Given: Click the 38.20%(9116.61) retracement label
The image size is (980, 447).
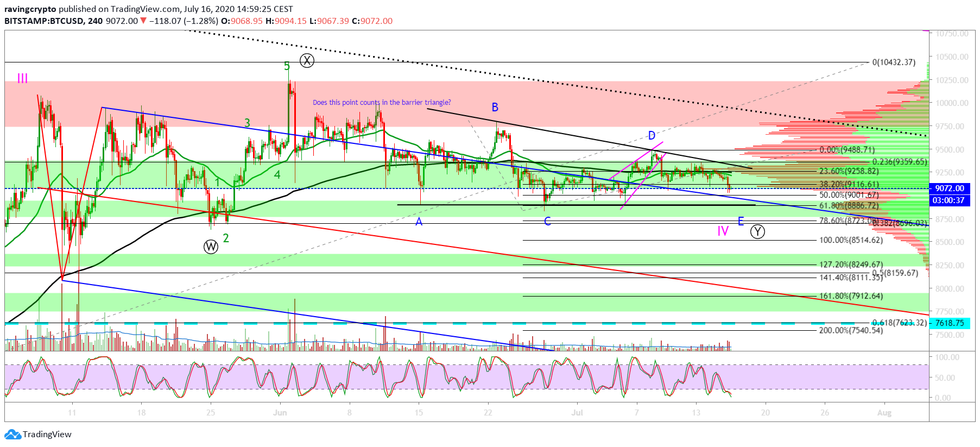Looking at the screenshot, I should coord(849,185).
